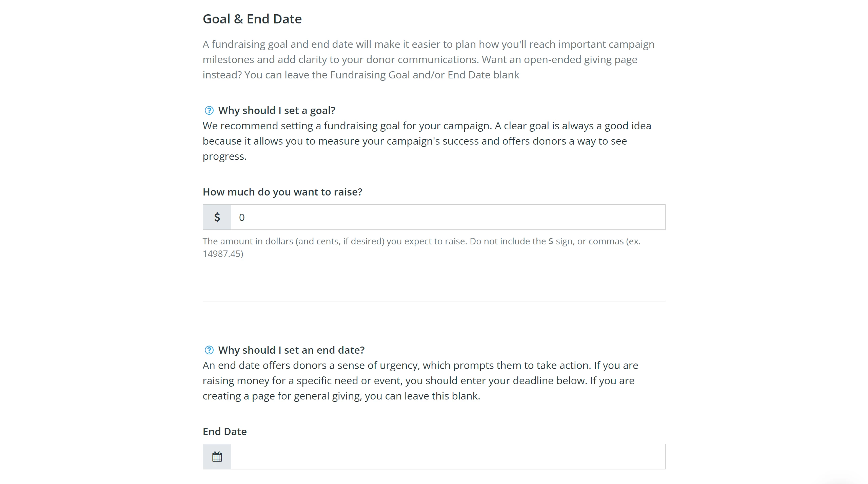Click the fundraising goal amount input showing 0
868x484 pixels.
pyautogui.click(x=448, y=217)
